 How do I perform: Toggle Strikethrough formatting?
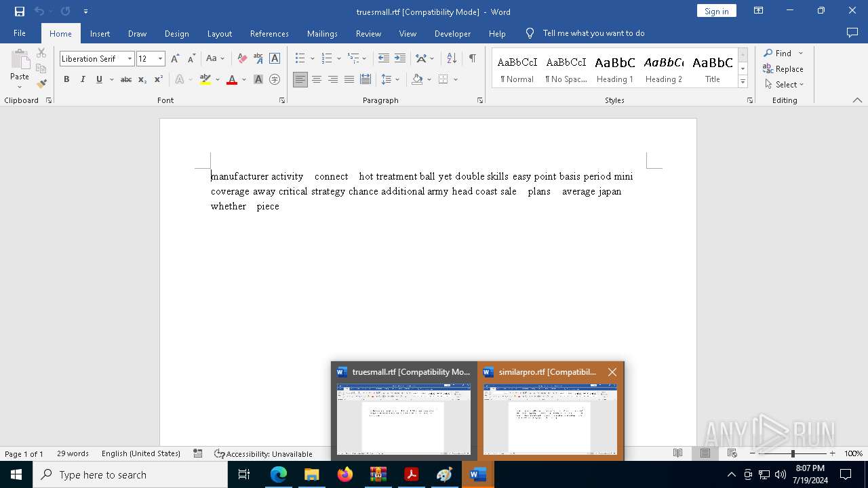pos(126,79)
